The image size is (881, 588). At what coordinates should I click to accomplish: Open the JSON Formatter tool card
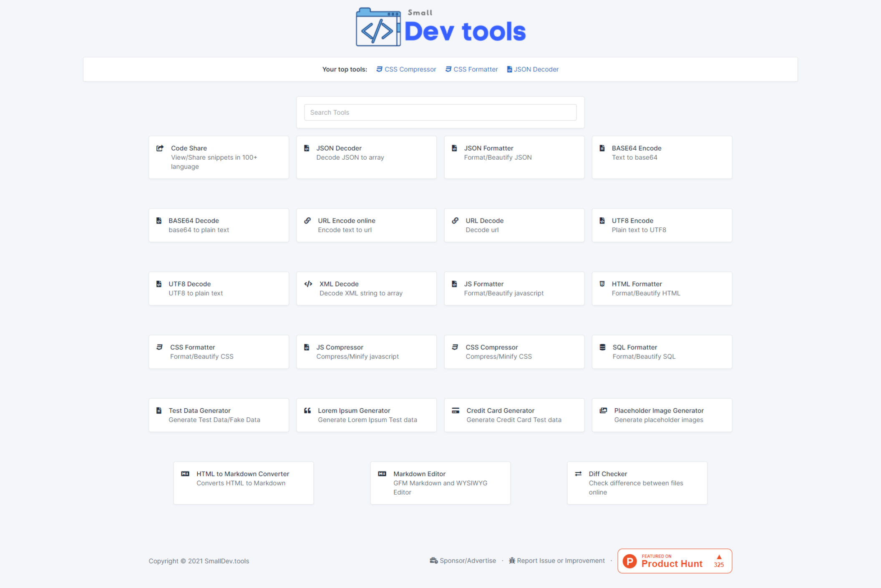click(x=514, y=157)
